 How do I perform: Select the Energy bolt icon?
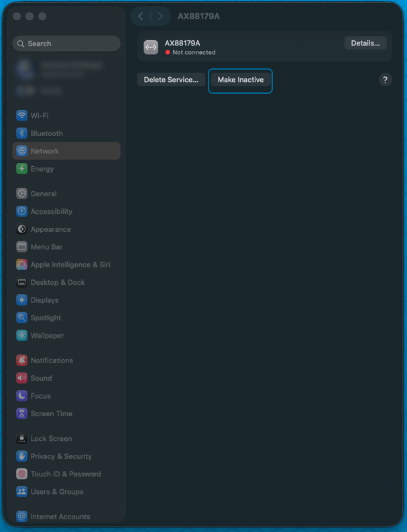[x=22, y=169]
